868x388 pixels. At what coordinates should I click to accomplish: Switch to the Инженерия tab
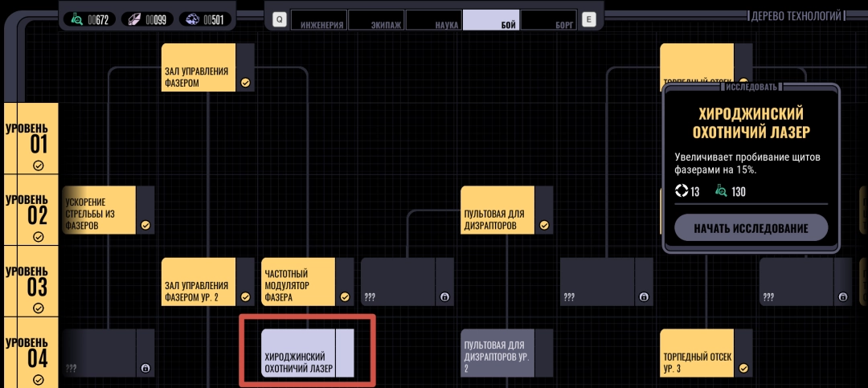tap(320, 21)
